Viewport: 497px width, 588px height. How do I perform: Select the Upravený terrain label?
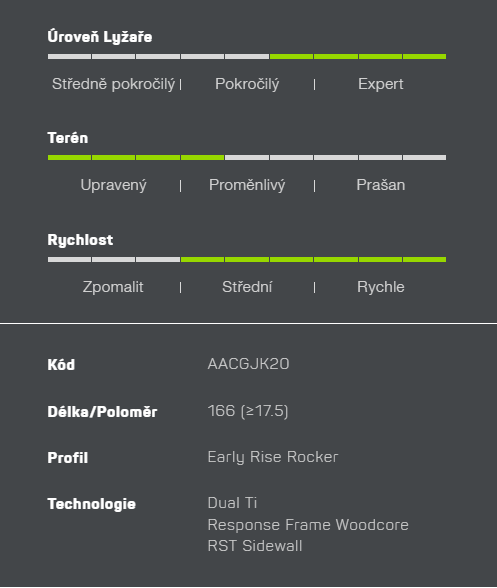pyautogui.click(x=113, y=185)
